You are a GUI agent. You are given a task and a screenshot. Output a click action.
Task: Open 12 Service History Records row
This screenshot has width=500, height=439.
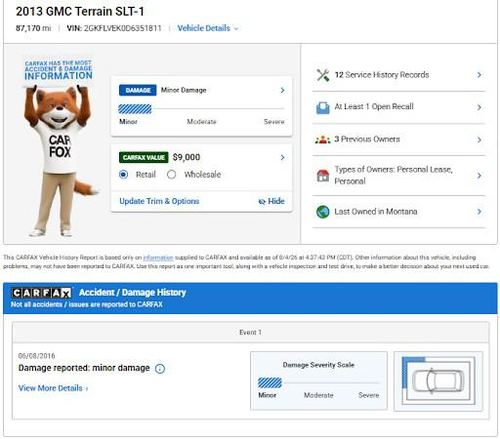click(398, 75)
